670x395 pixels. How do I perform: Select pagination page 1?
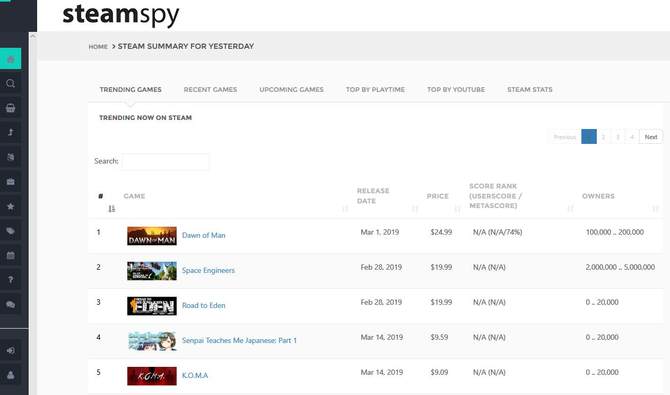pyautogui.click(x=589, y=137)
